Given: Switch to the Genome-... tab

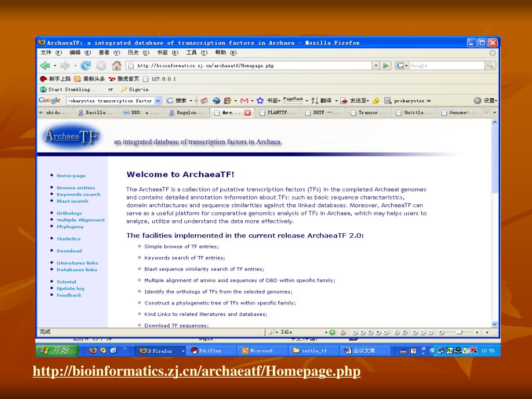Looking at the screenshot, I should [x=459, y=113].
